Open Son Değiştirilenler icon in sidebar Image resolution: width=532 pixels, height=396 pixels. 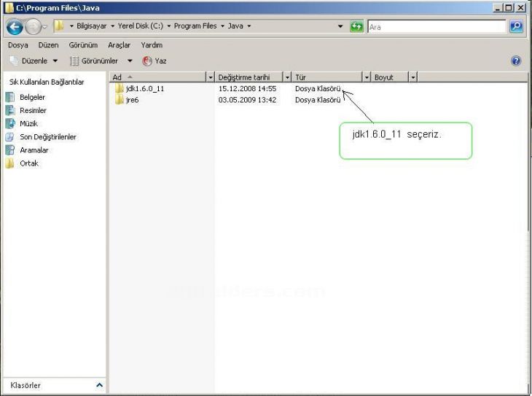click(x=10, y=137)
